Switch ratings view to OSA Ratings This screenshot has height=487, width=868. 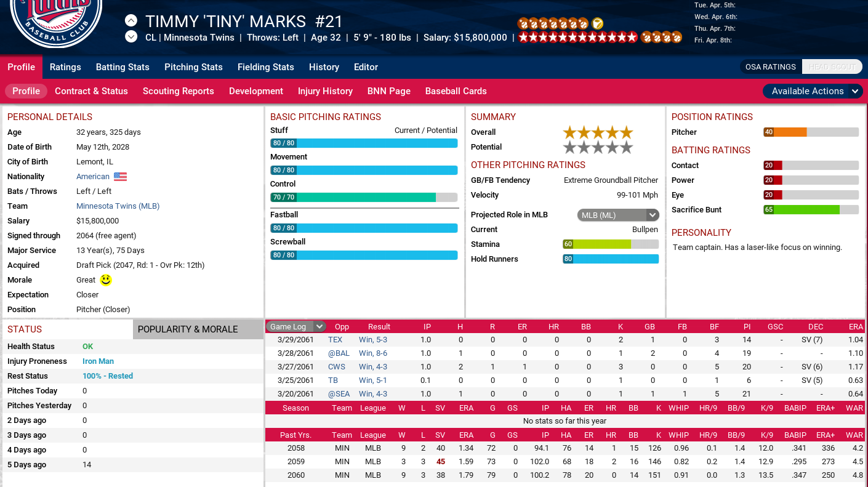pyautogui.click(x=770, y=67)
